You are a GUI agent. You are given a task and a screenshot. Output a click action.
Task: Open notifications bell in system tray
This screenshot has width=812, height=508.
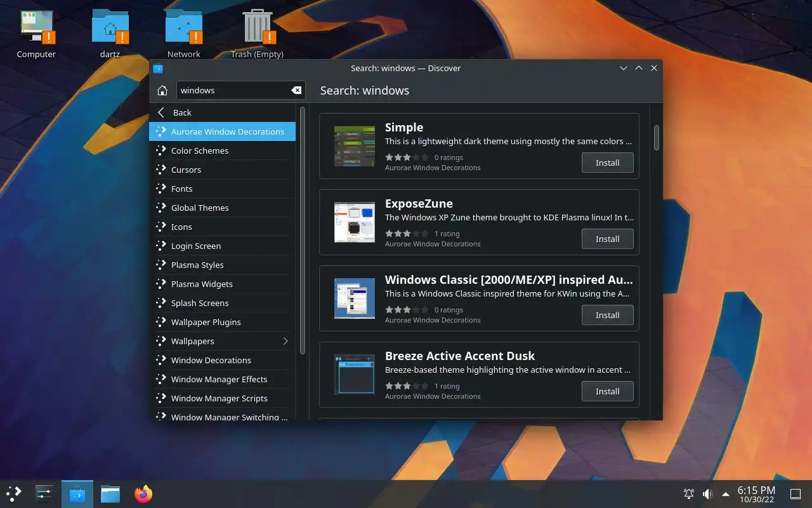[x=688, y=494]
